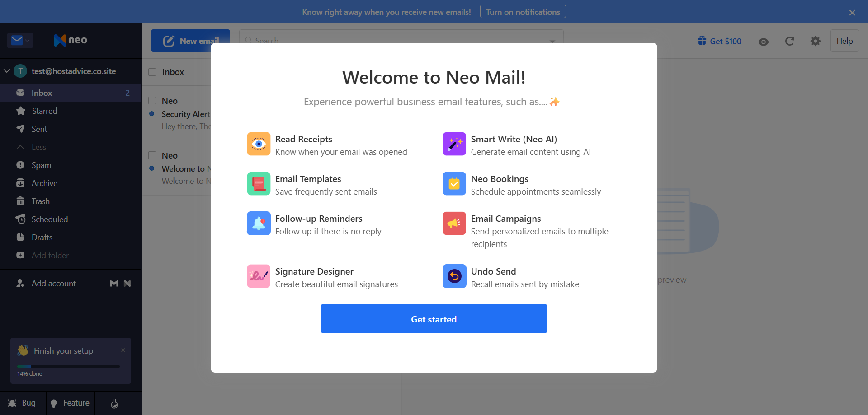Click the Neo Bookings calendar icon
Image resolution: width=868 pixels, height=415 pixels.
[x=454, y=184]
